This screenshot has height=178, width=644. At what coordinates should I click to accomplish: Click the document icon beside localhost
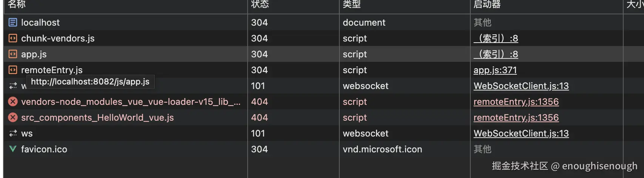12,23
